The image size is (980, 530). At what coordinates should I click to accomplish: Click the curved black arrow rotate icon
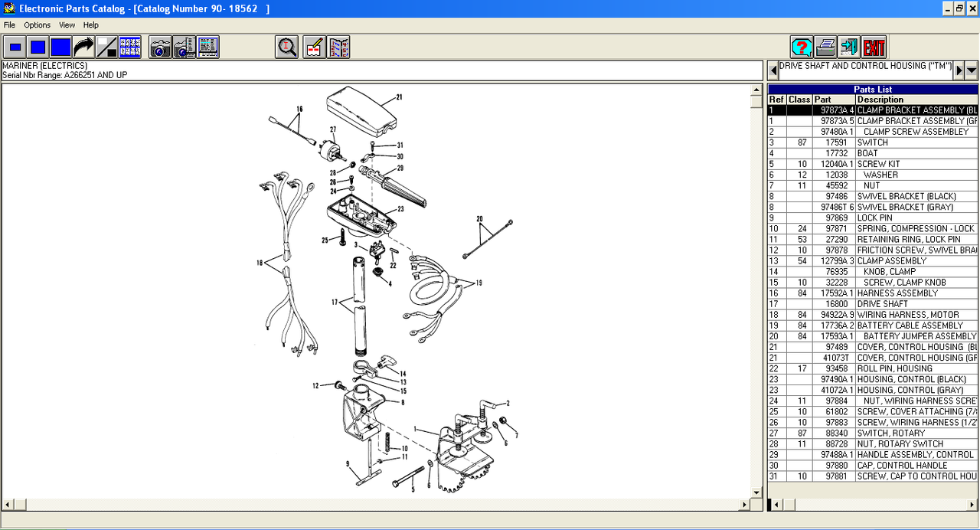pyautogui.click(x=83, y=47)
